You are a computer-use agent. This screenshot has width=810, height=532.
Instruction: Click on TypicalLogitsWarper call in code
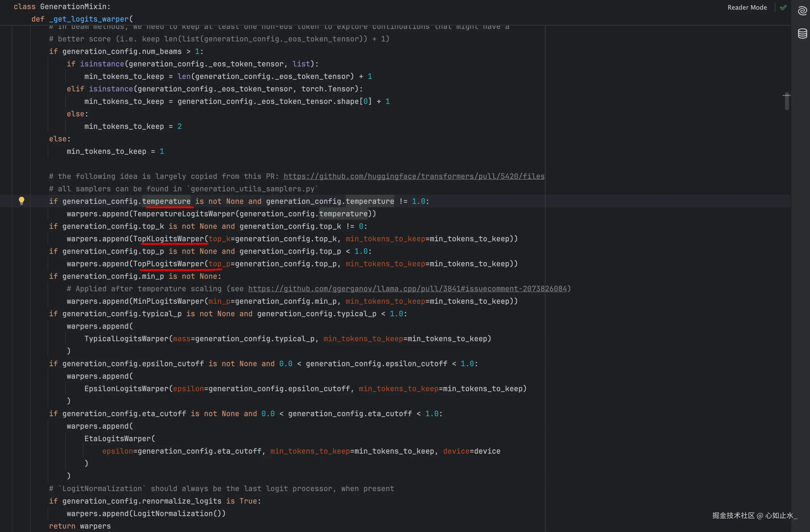coord(126,339)
